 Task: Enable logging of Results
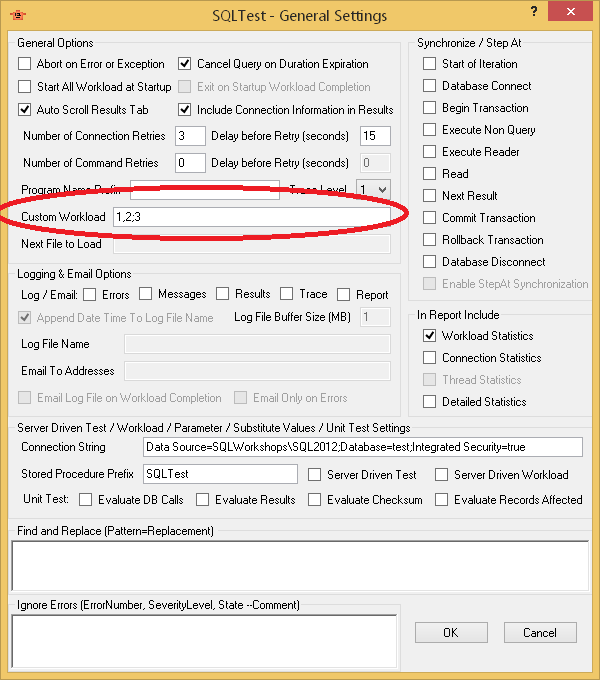click(223, 294)
